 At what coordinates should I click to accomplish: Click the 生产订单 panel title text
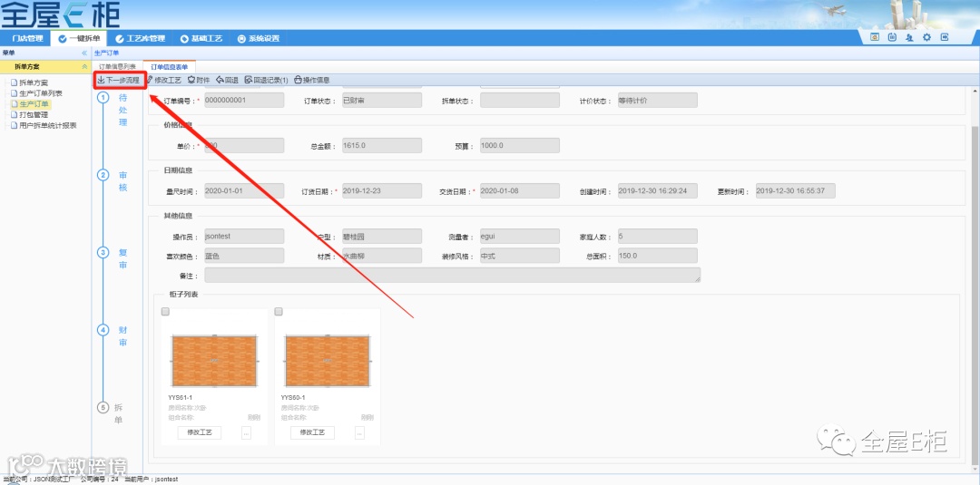click(x=106, y=53)
